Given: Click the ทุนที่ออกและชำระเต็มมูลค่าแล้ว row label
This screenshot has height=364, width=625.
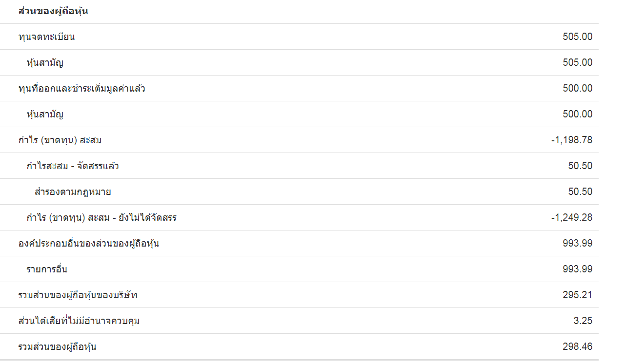Looking at the screenshot, I should 81,88.
